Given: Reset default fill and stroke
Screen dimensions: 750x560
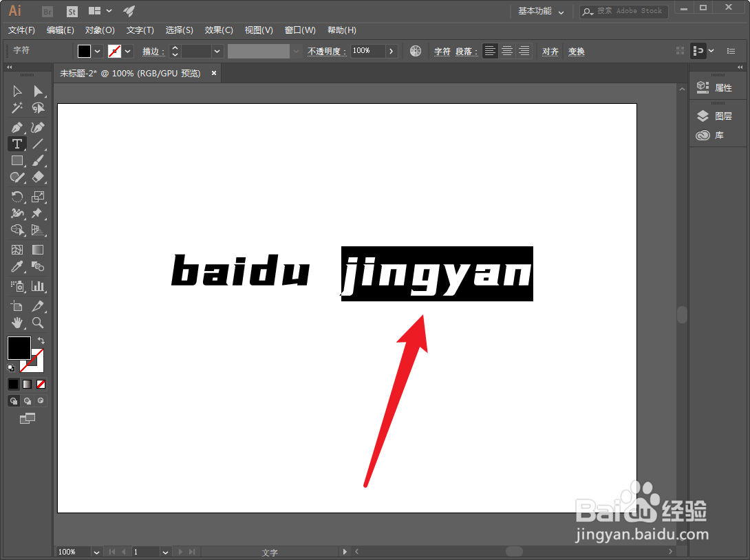Looking at the screenshot, I should coord(11,368).
